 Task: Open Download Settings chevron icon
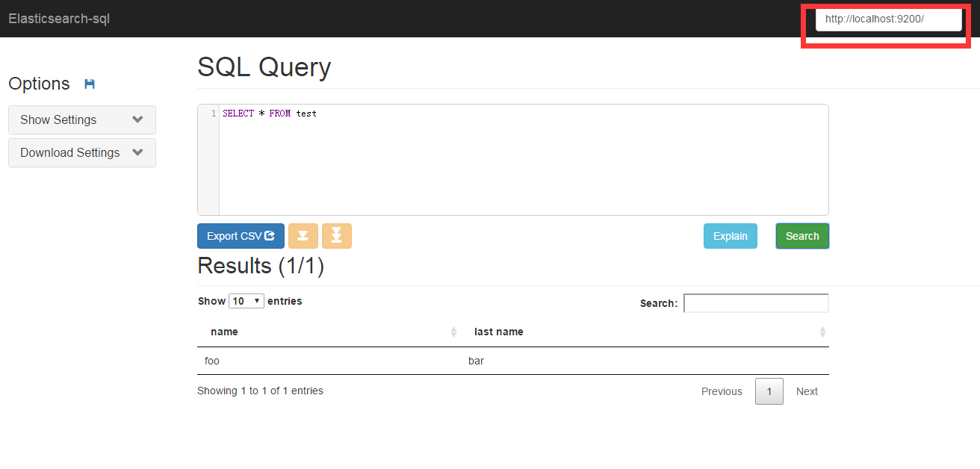pos(137,152)
